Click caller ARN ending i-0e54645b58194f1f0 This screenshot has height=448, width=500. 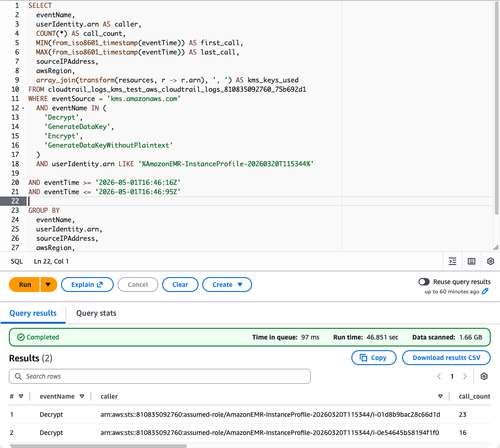[270, 433]
